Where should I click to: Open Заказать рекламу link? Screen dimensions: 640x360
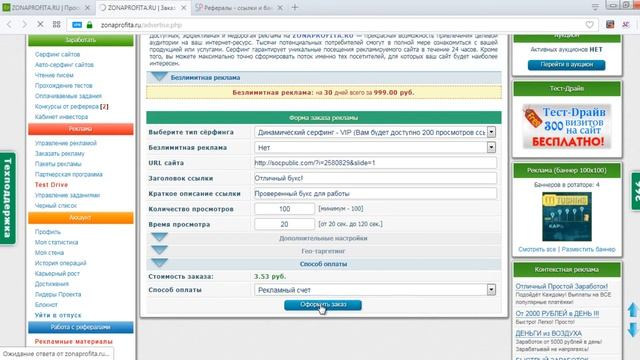60,153
